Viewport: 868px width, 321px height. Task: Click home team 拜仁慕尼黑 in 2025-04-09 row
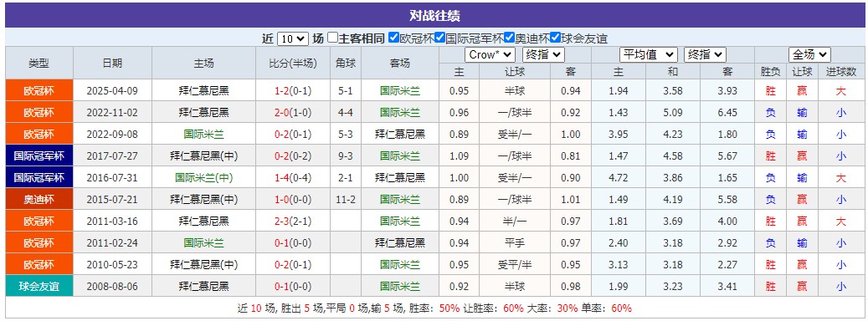203,90
